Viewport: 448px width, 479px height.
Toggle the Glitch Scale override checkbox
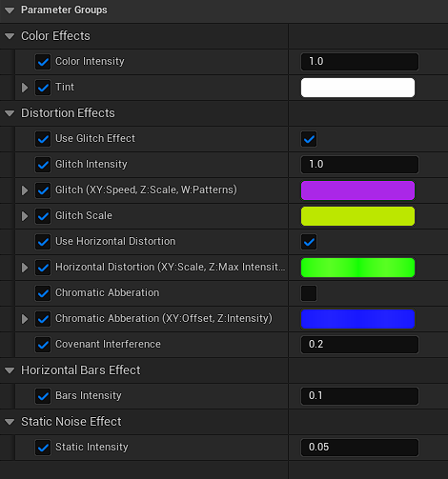(x=43, y=216)
